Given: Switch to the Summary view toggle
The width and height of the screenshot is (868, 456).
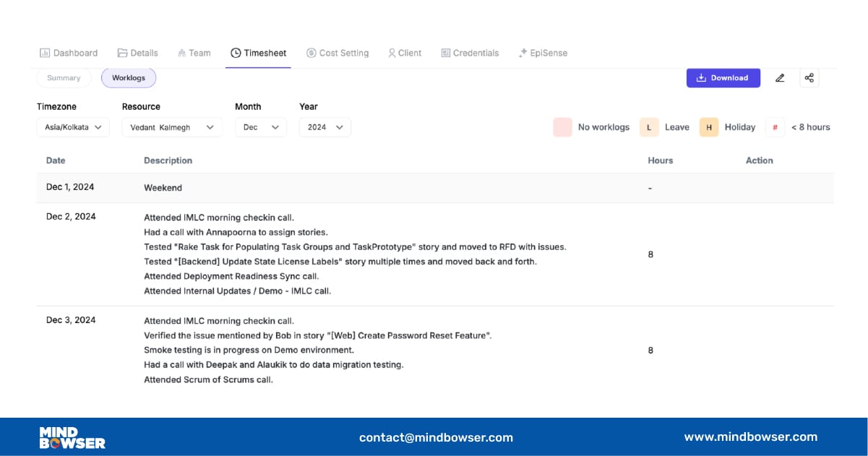Looking at the screenshot, I should [64, 78].
